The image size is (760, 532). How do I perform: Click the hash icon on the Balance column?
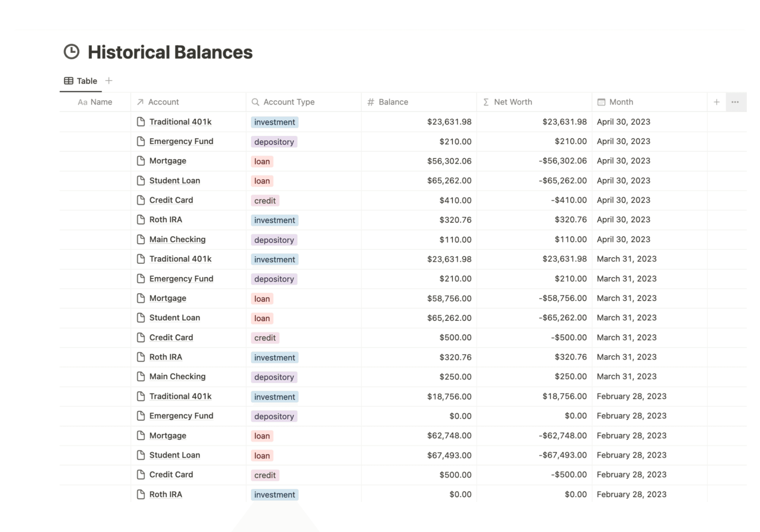coord(370,102)
